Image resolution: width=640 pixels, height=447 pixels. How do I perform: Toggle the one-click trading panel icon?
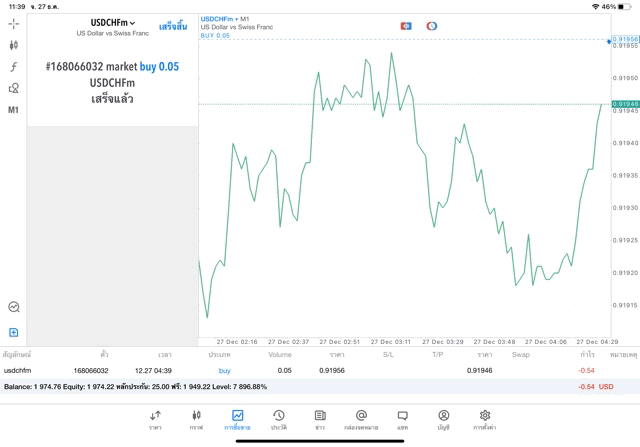[x=406, y=25]
